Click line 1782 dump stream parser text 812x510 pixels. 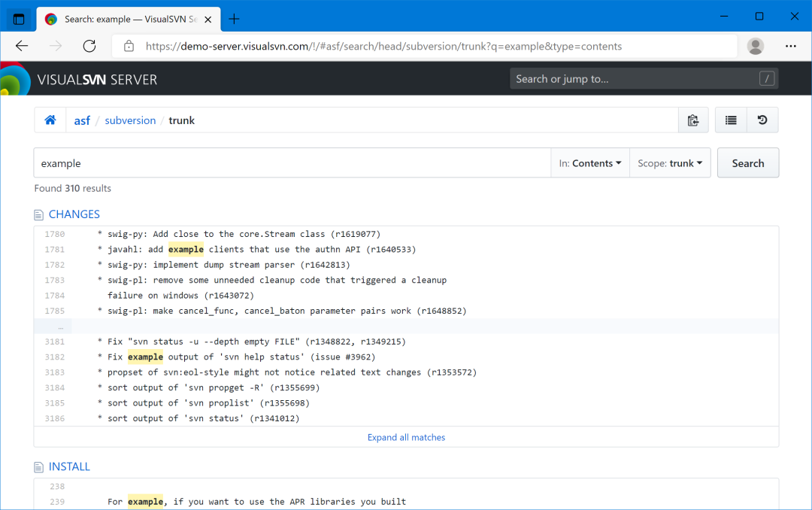point(224,265)
